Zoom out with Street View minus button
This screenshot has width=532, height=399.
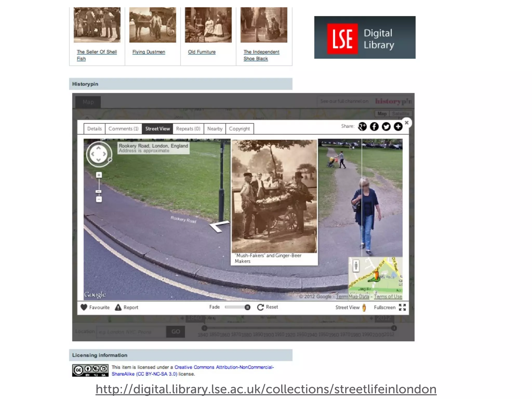point(99,199)
